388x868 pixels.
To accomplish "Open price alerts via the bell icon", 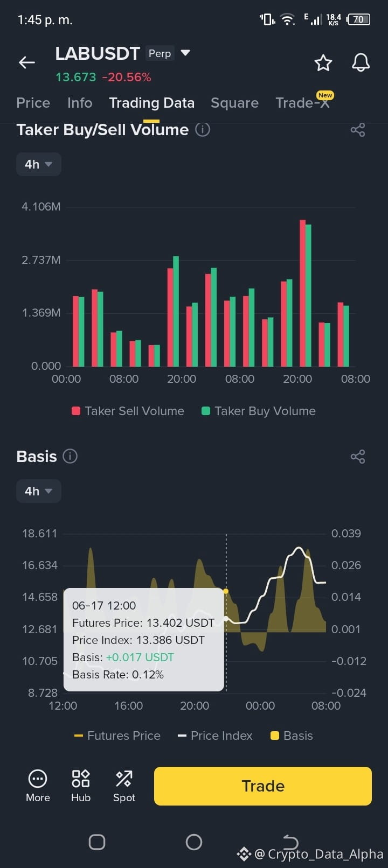I will click(x=361, y=63).
